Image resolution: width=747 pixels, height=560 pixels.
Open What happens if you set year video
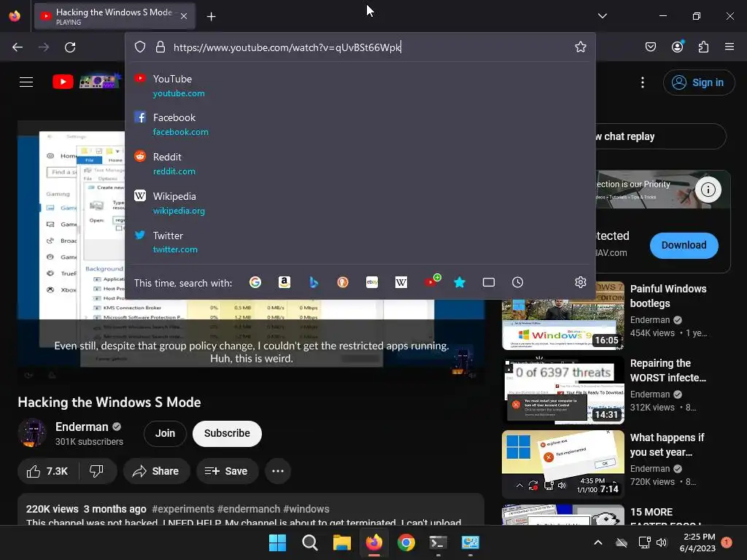[563, 464]
